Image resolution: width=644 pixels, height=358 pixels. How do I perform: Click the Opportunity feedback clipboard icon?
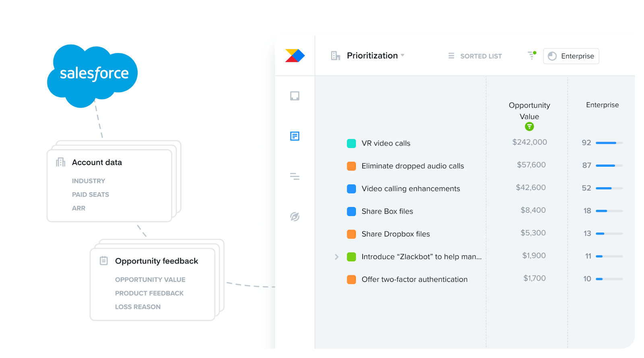[x=104, y=261]
